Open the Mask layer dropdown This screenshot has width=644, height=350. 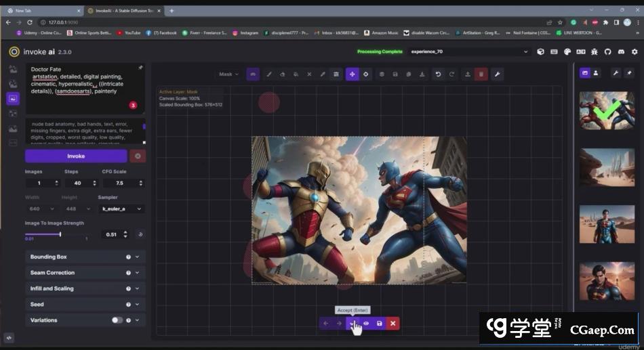(228, 74)
